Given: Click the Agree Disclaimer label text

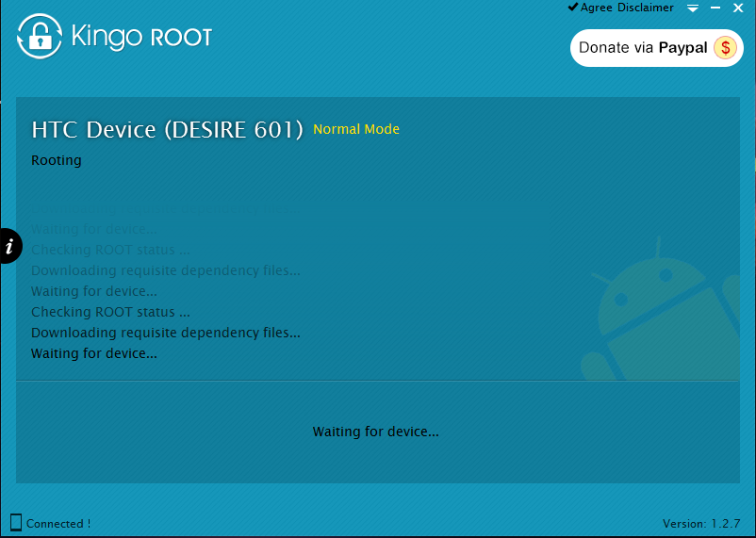Looking at the screenshot, I should tap(627, 8).
